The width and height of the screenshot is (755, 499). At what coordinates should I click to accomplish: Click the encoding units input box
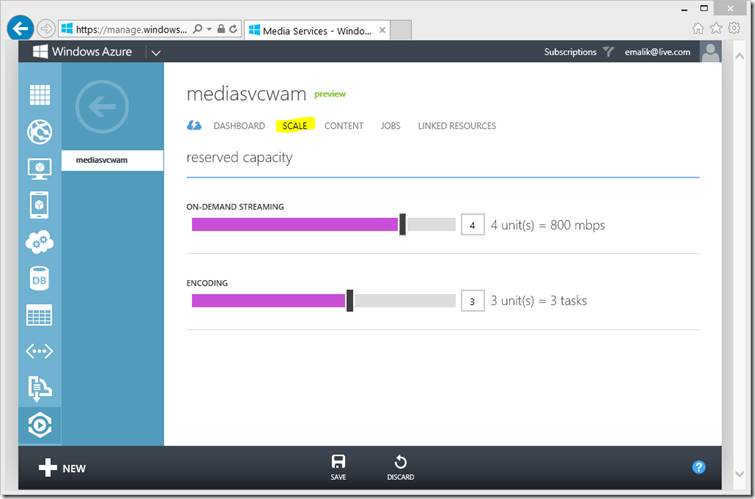click(x=472, y=301)
